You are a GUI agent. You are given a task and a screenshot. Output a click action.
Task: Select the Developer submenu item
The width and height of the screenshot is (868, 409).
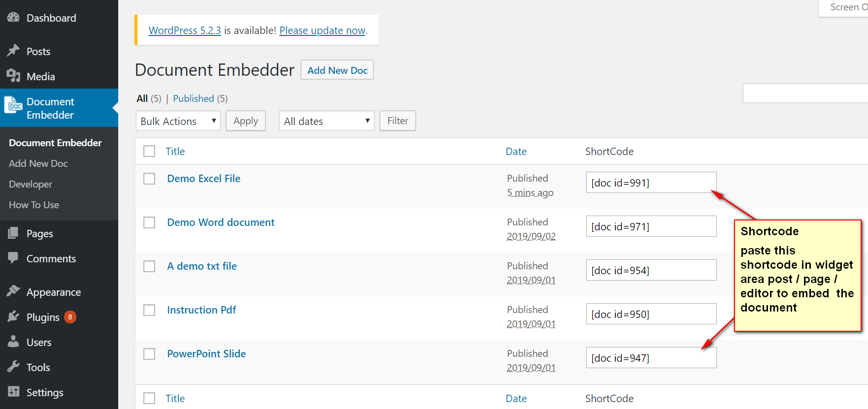point(31,184)
